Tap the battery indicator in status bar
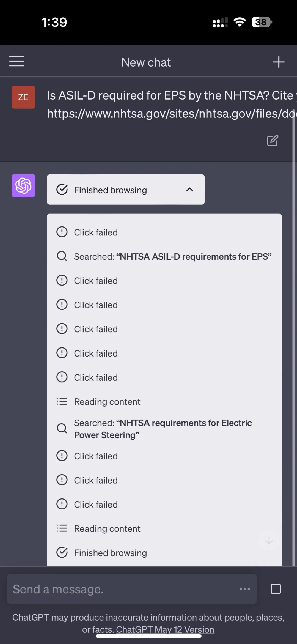The width and height of the screenshot is (297, 644). (x=262, y=22)
